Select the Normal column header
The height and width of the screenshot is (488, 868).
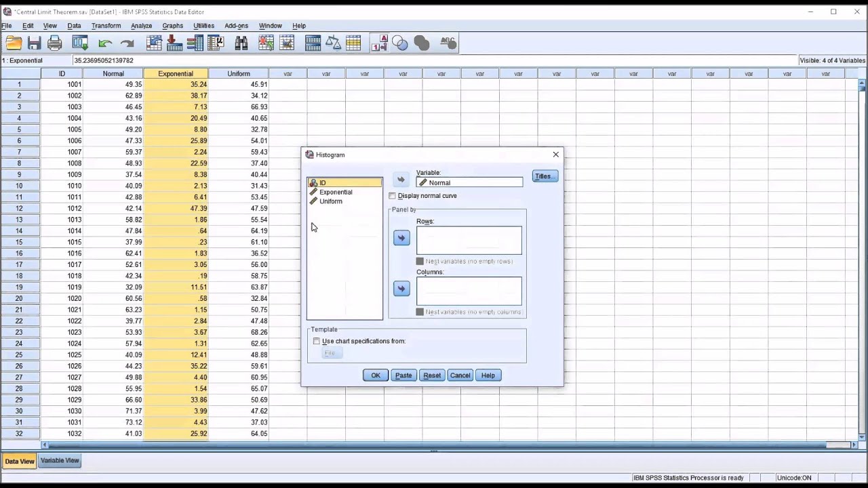pos(113,74)
